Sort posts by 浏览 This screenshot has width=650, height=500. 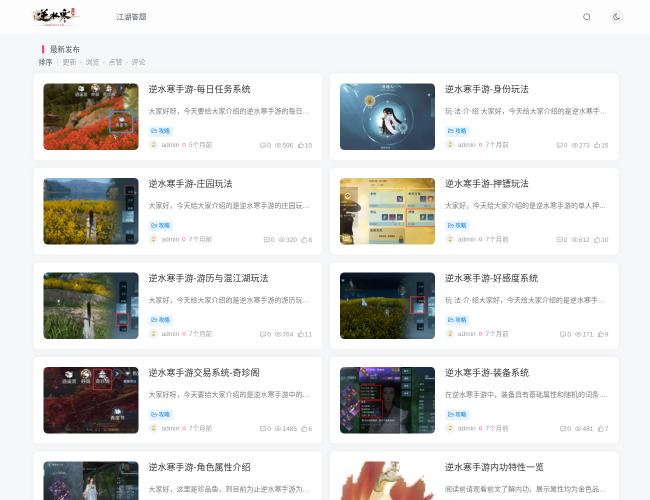[92, 62]
